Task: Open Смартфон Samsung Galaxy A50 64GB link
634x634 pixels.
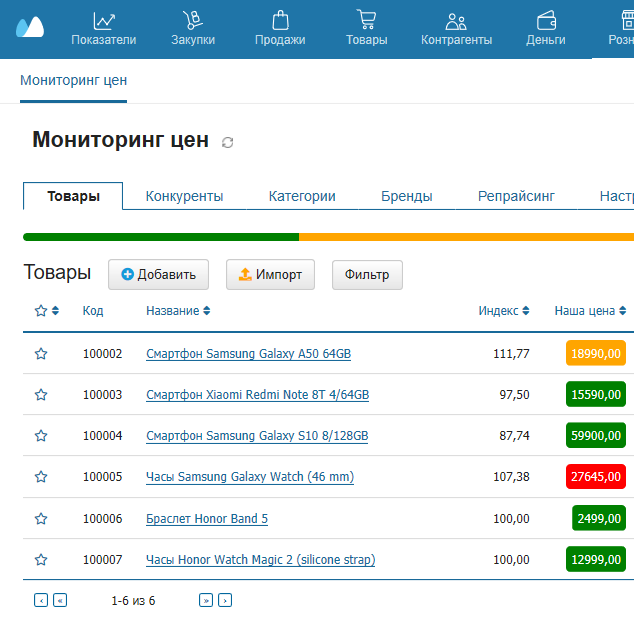Action: pyautogui.click(x=248, y=354)
